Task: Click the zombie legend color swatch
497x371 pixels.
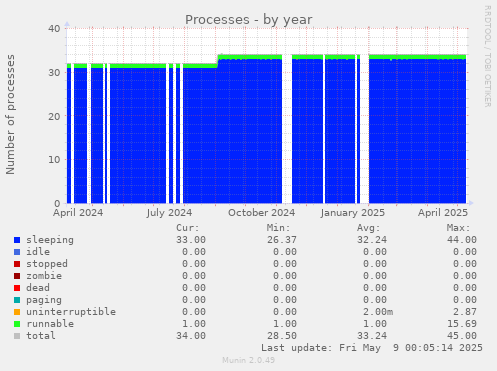Action: click(17, 276)
